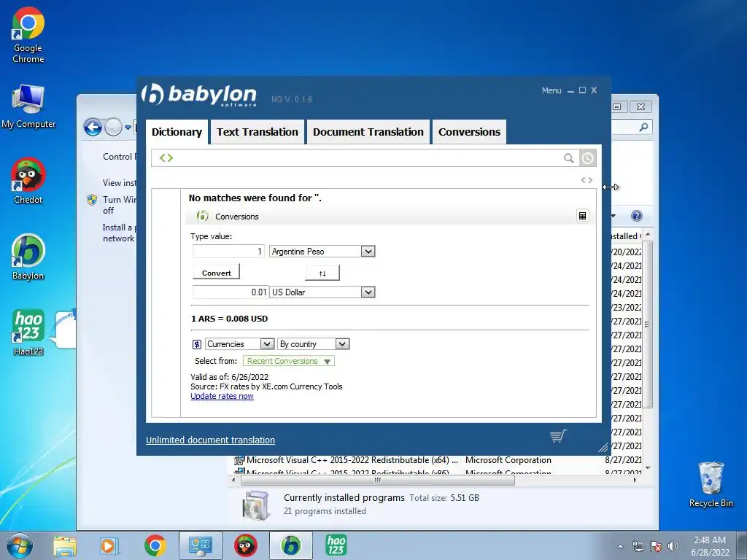Switch to the Text Translation tab

(258, 132)
